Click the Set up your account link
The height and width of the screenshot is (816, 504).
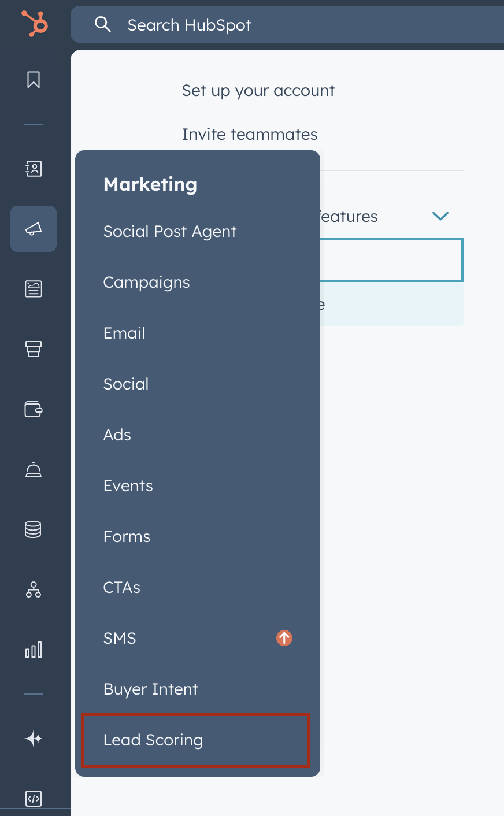coord(258,90)
